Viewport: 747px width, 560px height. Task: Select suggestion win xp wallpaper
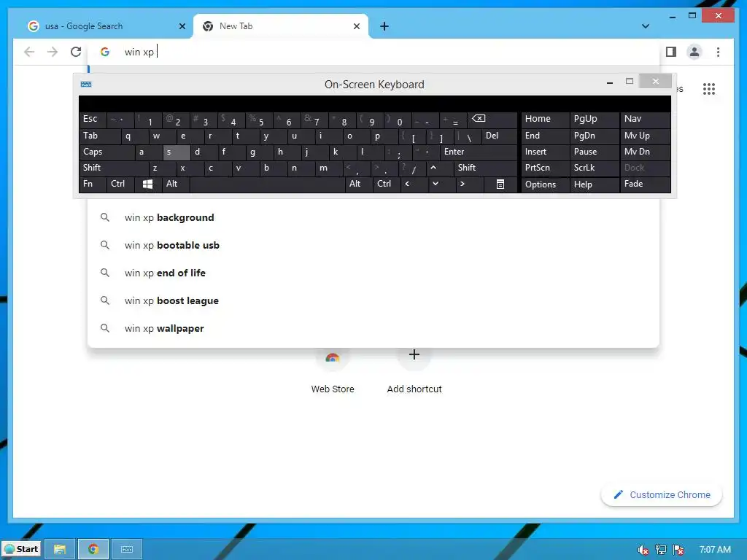(373, 328)
